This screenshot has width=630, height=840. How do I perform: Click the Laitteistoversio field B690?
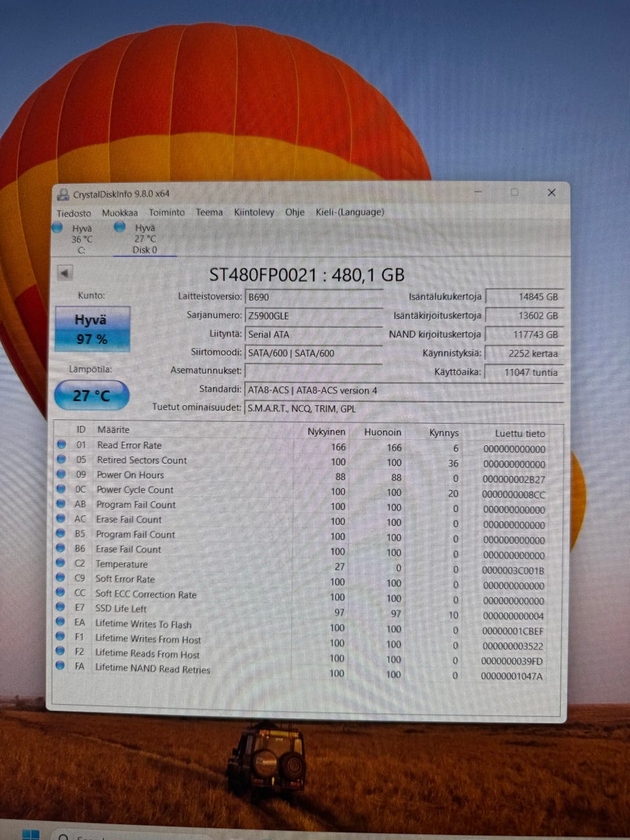313,297
